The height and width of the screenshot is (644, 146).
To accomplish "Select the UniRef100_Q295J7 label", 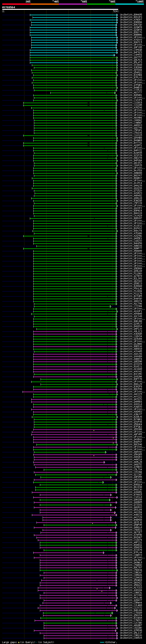I will point(131,324).
